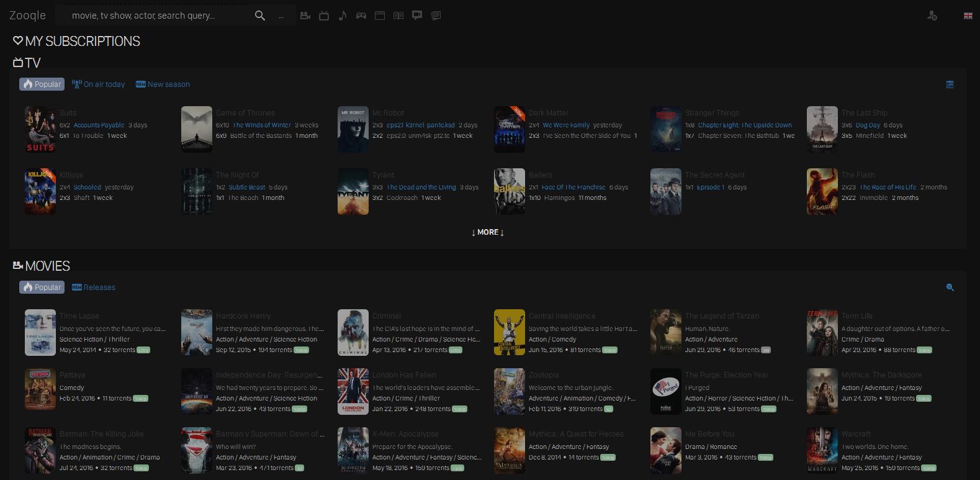
Task: Open The Last Ship poster
Action: coord(822,129)
